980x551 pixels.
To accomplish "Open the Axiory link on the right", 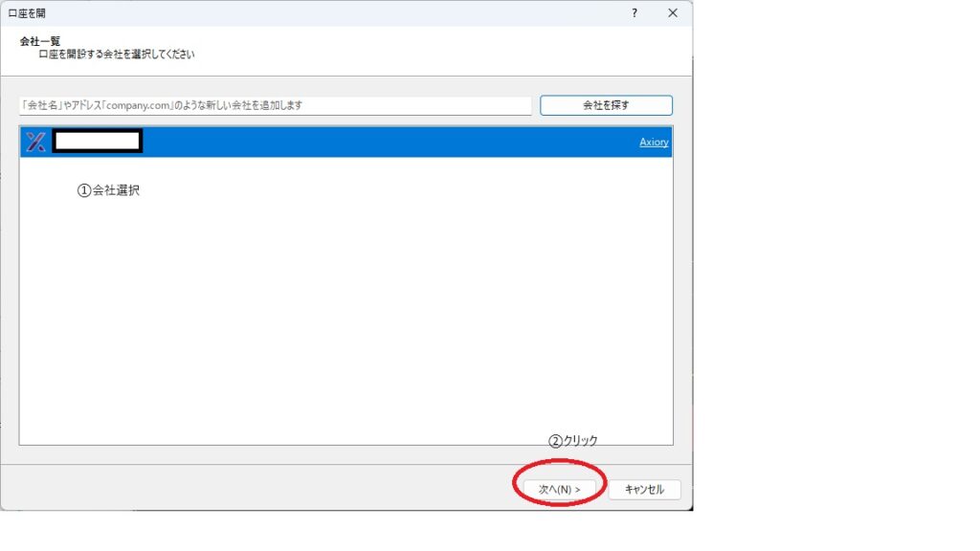I will pyautogui.click(x=654, y=143).
